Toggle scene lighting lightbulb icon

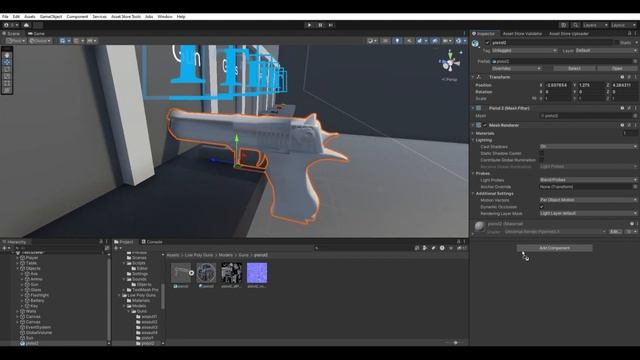tap(397, 41)
